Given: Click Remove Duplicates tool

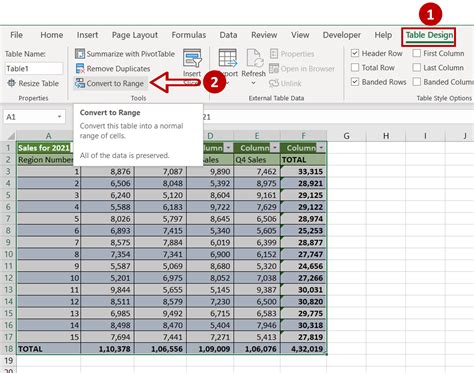Looking at the screenshot, I should point(113,69).
